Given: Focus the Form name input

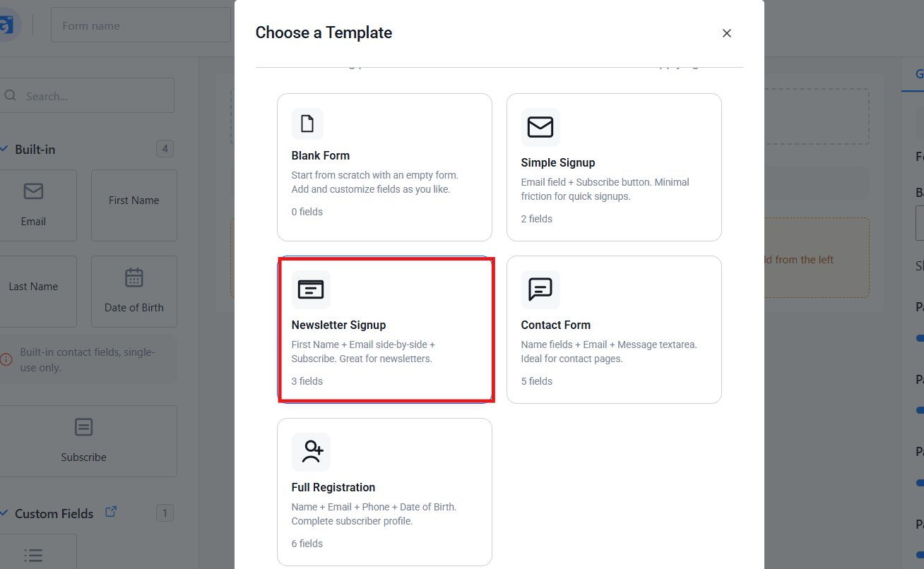Looking at the screenshot, I should tap(141, 26).
